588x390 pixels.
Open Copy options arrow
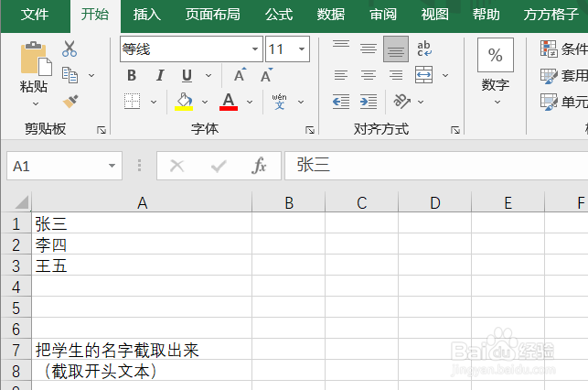coord(91,75)
